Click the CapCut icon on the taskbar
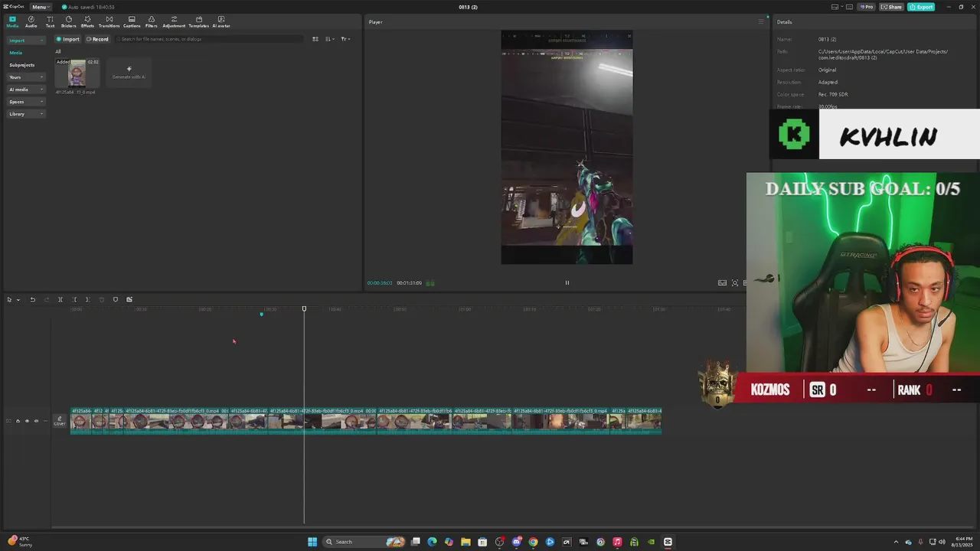 tap(668, 542)
